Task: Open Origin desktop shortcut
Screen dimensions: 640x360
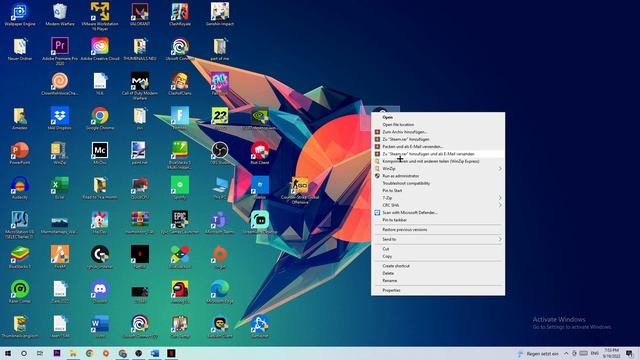Action: pos(220,257)
